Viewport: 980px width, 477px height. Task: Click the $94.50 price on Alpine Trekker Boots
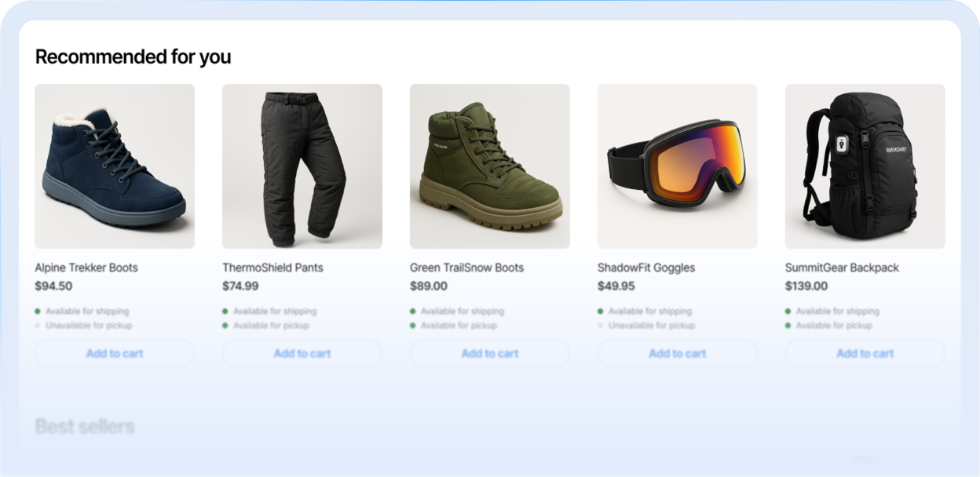pos(53,286)
